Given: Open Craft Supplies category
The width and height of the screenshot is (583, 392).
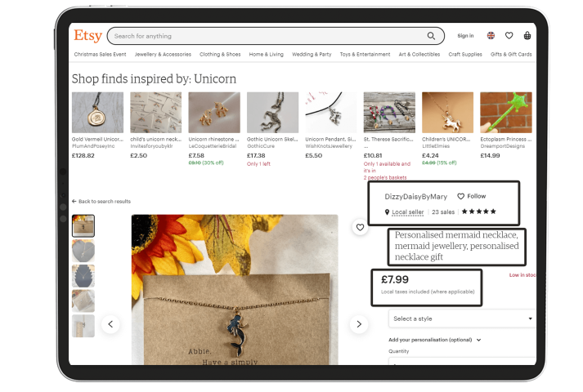Looking at the screenshot, I should tap(465, 54).
